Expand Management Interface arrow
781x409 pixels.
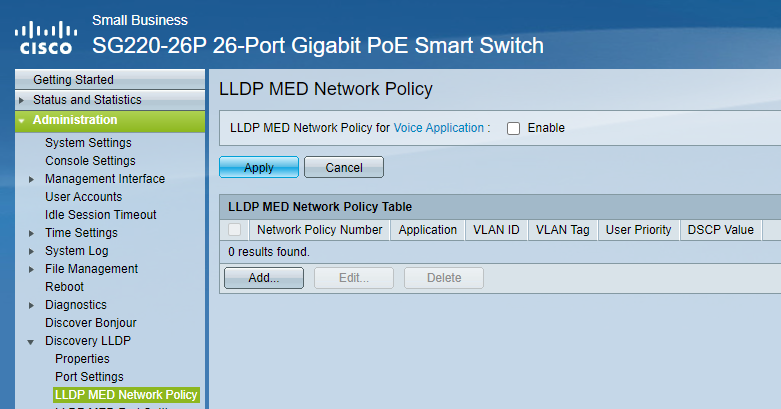pyautogui.click(x=31, y=179)
